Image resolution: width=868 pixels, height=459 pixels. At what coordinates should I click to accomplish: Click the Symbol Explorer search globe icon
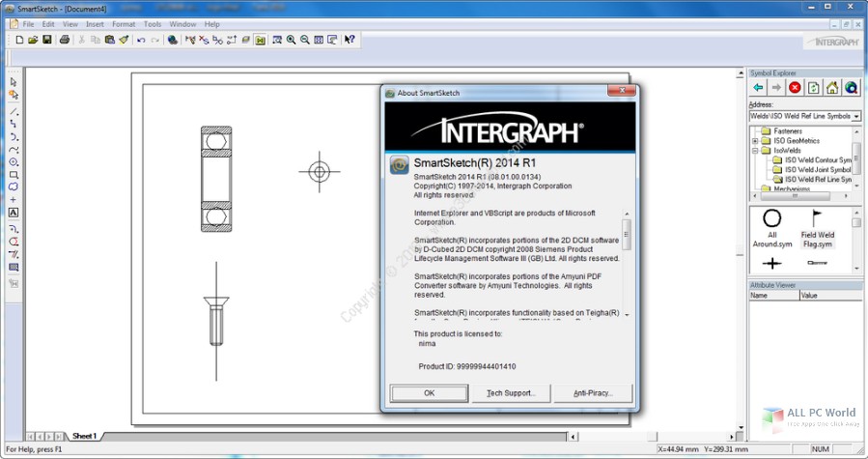click(x=851, y=88)
